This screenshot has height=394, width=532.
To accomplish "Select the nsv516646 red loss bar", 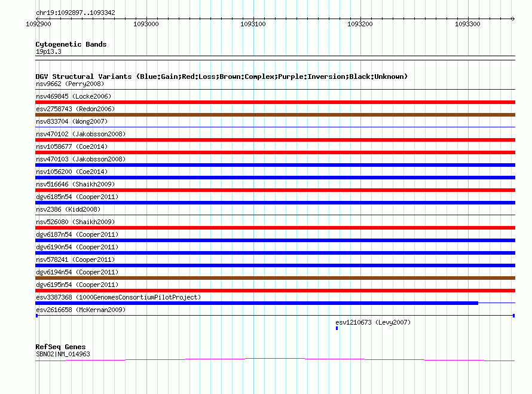I will (x=275, y=190).
